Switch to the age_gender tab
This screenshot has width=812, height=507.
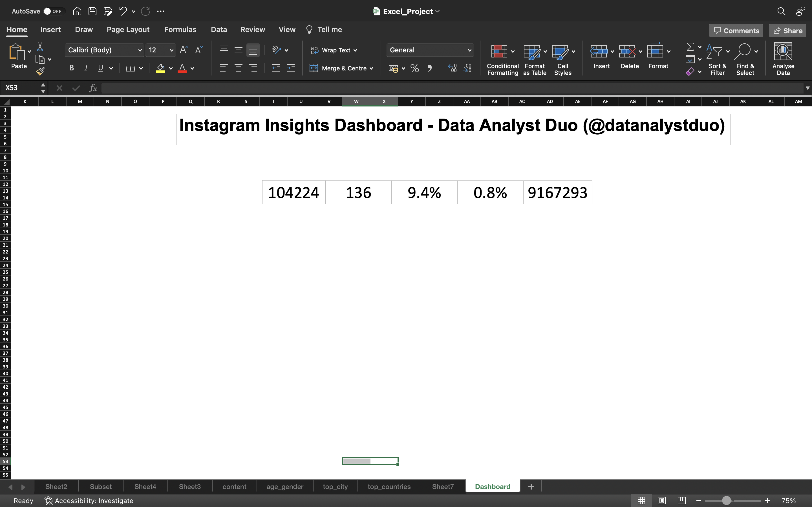(x=285, y=486)
